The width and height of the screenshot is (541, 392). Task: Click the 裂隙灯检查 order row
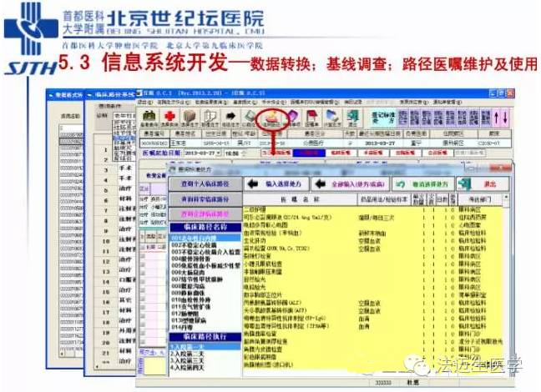coord(372,256)
